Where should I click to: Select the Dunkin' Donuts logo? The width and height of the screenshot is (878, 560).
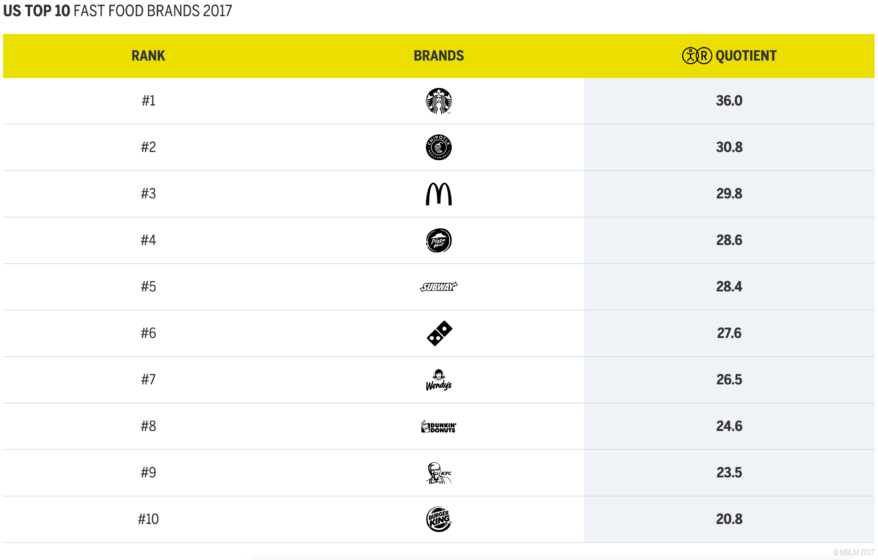point(438,427)
